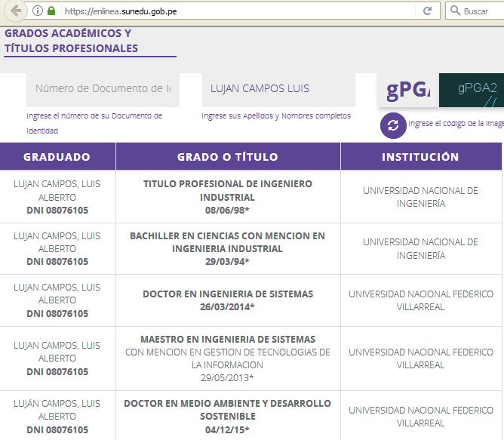Select DOCTOR EN INGENIERIA DE SISTEMAS text
Image resolution: width=504 pixels, height=440 pixels.
[228, 294]
